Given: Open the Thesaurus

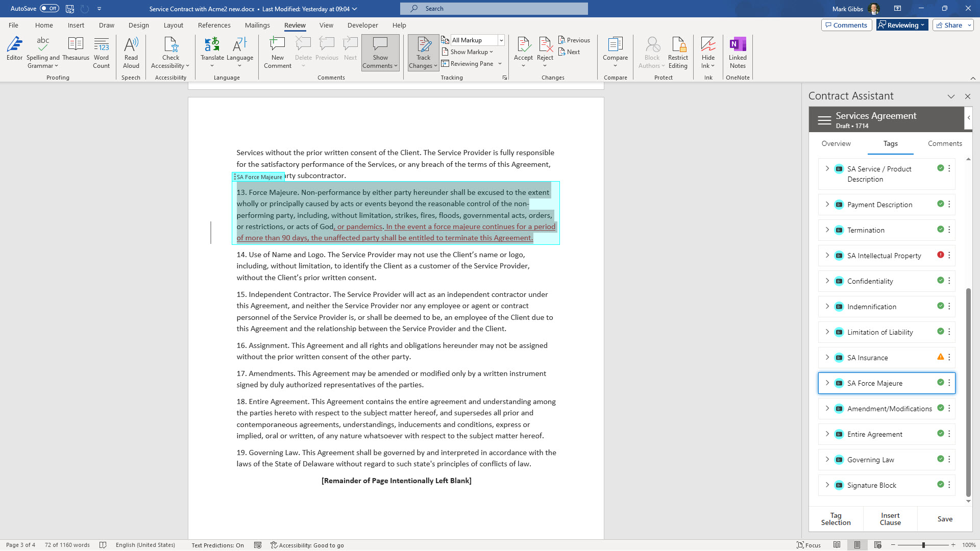Looking at the screenshot, I should click(76, 51).
